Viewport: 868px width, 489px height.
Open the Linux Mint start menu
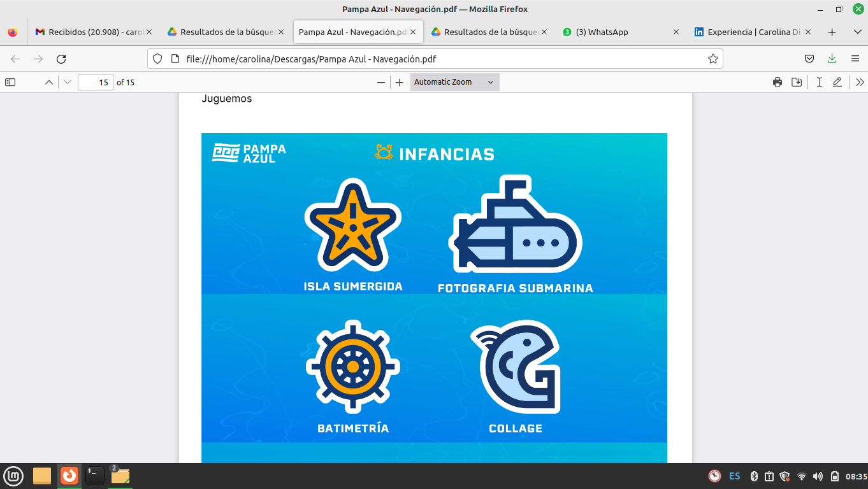click(x=13, y=476)
